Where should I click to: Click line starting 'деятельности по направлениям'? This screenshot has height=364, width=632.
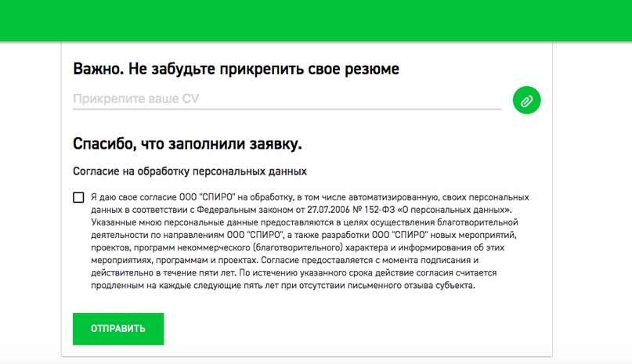(x=304, y=235)
